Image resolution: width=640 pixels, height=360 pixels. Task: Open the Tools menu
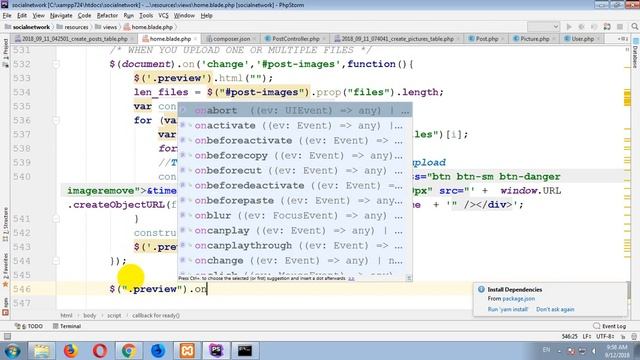[146, 16]
